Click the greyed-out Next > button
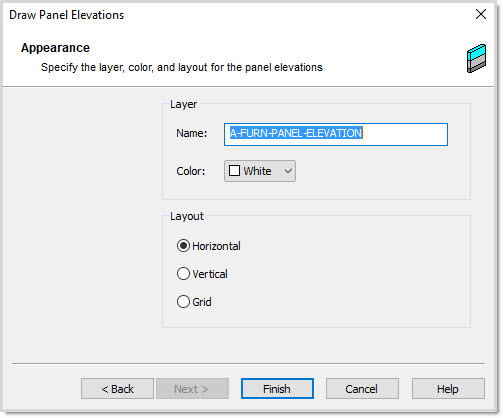 192,388
